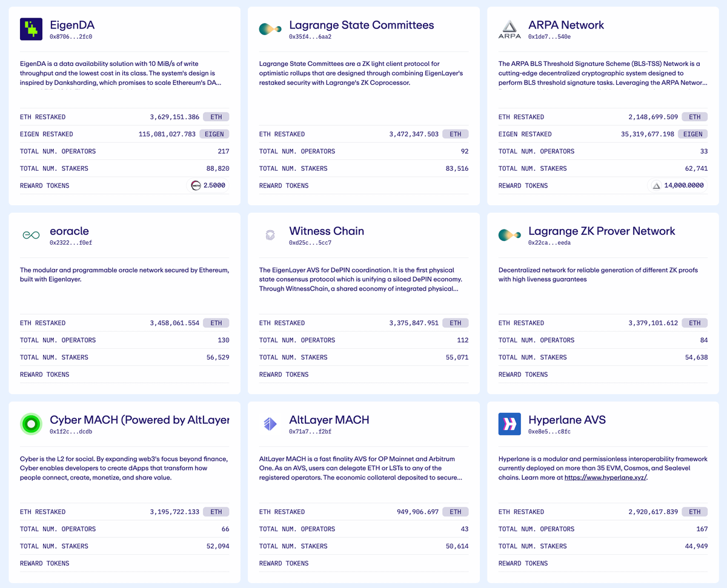This screenshot has width=727, height=588.
Task: Open the Cyber MACH card title
Action: [139, 420]
